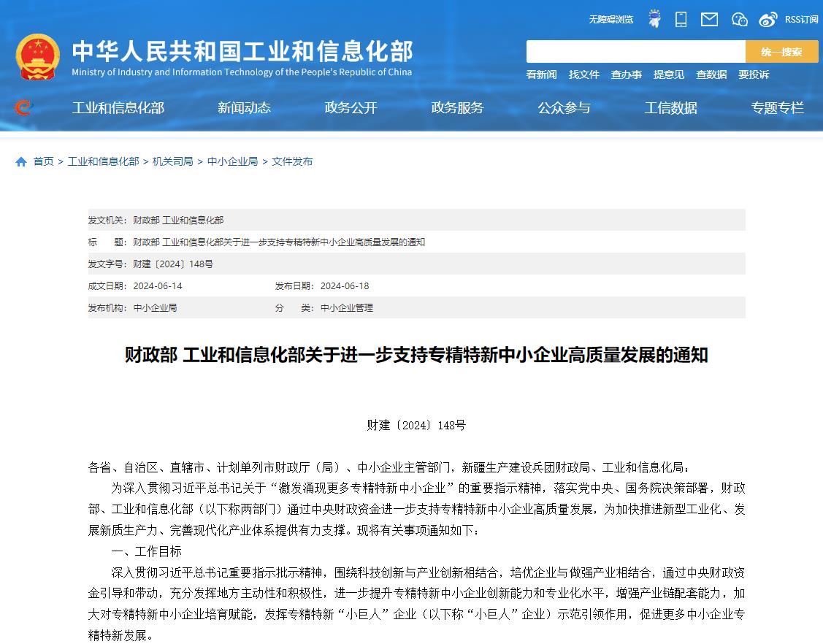Open 专题专栏 navigation menu
This screenshot has height=644, width=823.
(x=777, y=107)
